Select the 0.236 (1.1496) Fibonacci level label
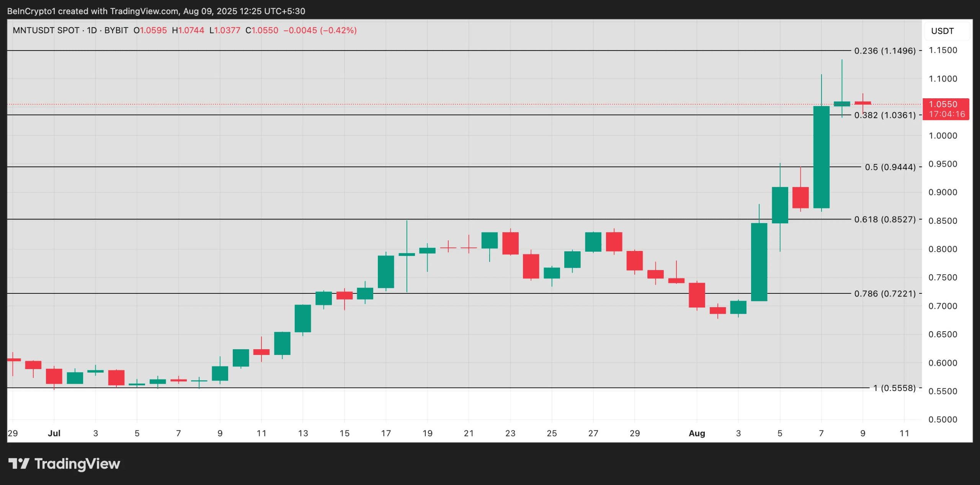 coord(885,51)
